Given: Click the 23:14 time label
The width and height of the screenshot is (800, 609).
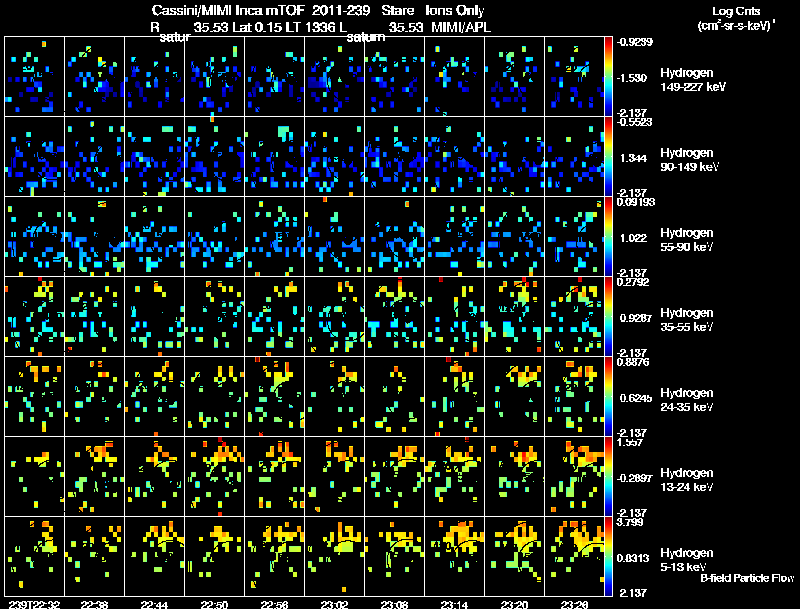Looking at the screenshot, I should click(454, 604).
